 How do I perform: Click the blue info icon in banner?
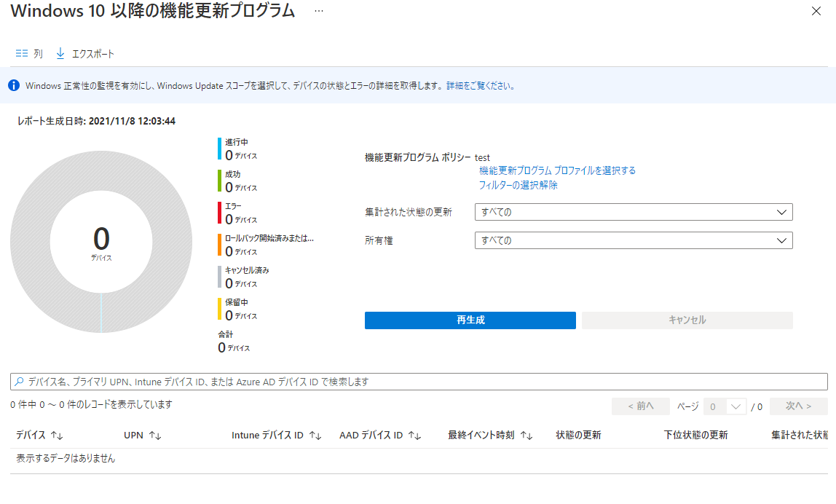[14, 85]
